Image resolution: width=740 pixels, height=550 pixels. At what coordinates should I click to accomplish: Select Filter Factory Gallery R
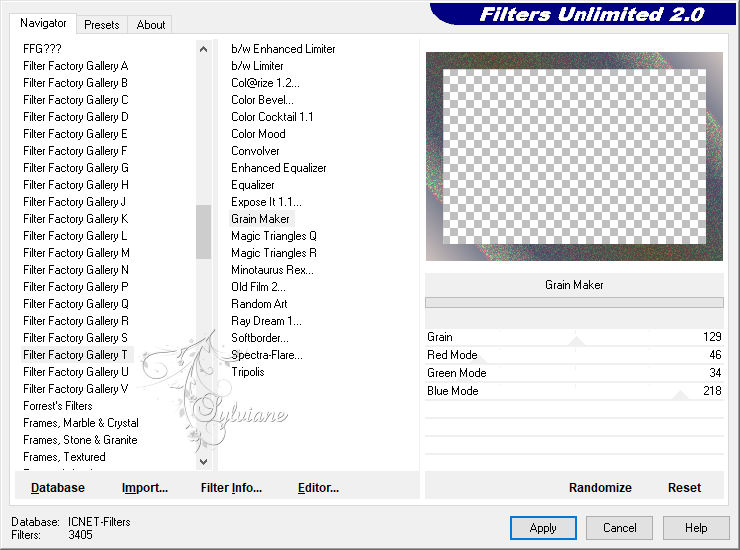point(76,321)
